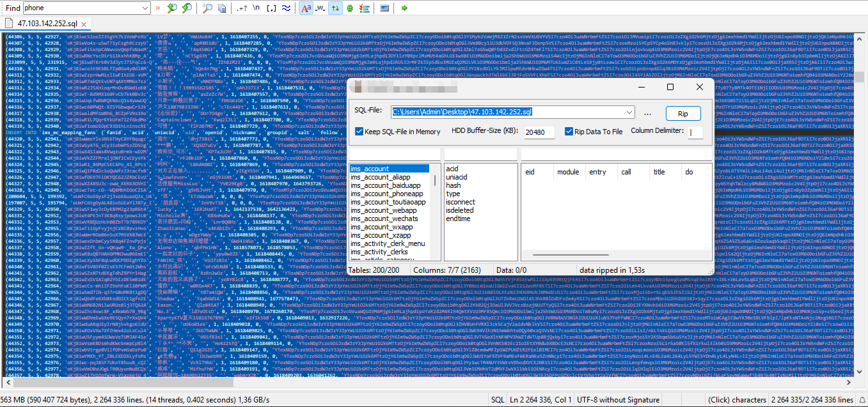Click the Column Delimiter input field

(695, 132)
